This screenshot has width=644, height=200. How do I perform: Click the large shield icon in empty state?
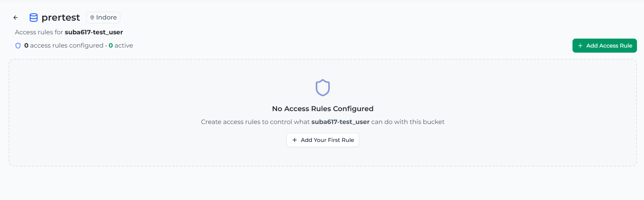[323, 88]
